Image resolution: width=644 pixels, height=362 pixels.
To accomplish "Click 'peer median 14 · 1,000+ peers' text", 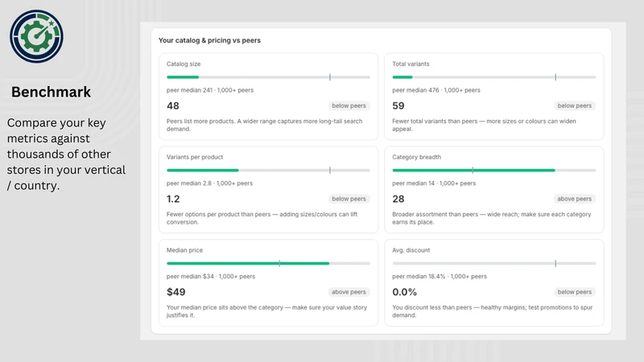I will point(434,183).
